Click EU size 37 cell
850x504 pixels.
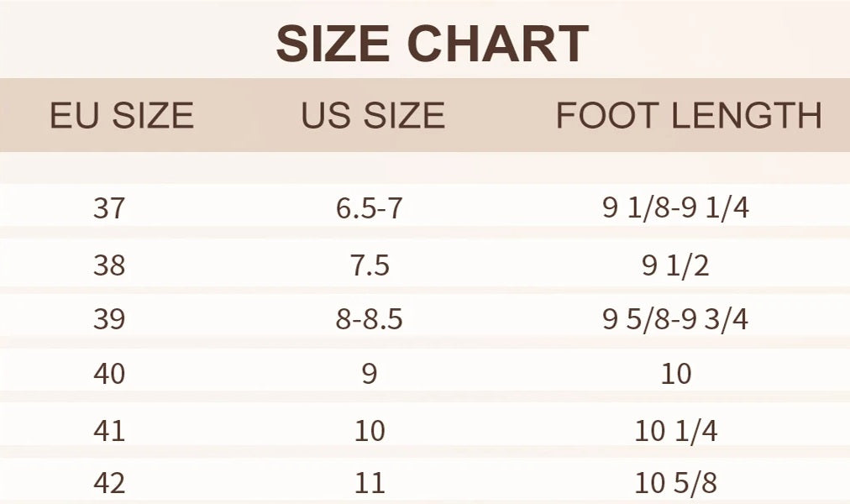tap(109, 208)
